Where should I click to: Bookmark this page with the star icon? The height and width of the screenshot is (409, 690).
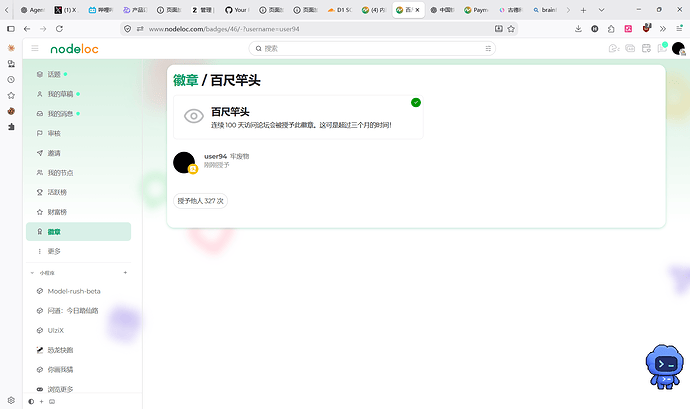511,29
